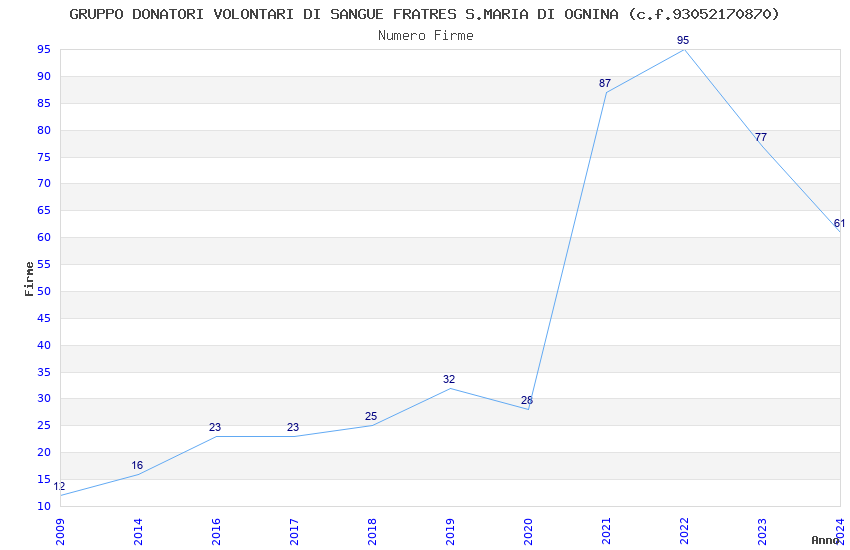Viewport: 850px width, 550px height.
Task: Click y-axis value 80
Action: point(44,131)
